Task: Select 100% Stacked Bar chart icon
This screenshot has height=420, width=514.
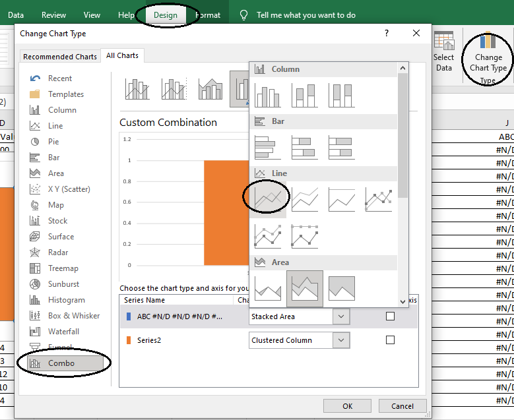Action: (341, 148)
